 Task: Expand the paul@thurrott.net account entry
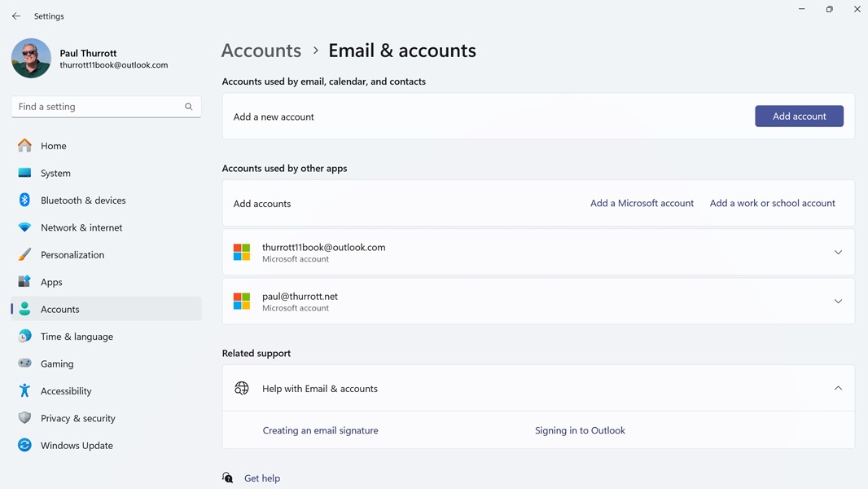(x=838, y=301)
